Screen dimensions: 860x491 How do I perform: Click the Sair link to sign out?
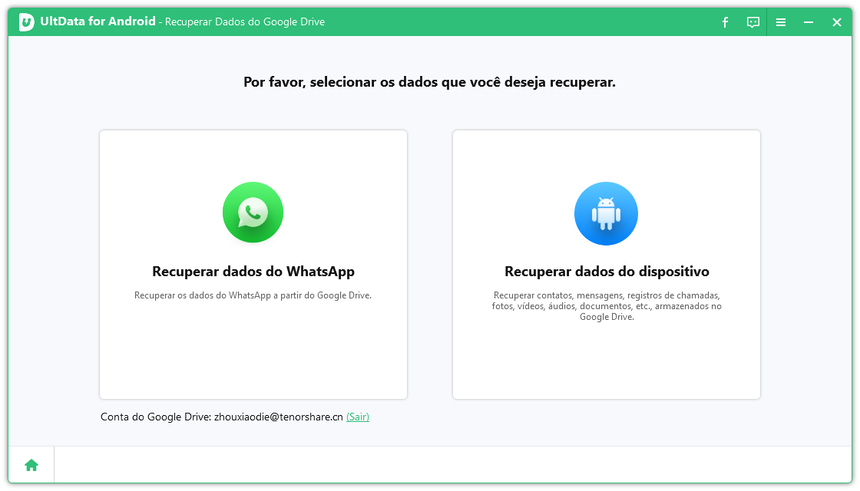click(x=357, y=417)
